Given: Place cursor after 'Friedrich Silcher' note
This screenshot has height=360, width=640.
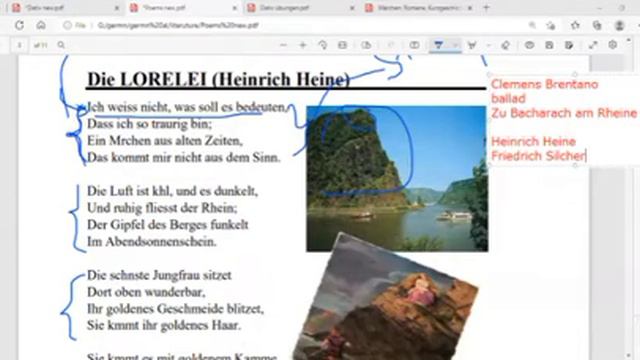Looking at the screenshot, I should coord(586,156).
